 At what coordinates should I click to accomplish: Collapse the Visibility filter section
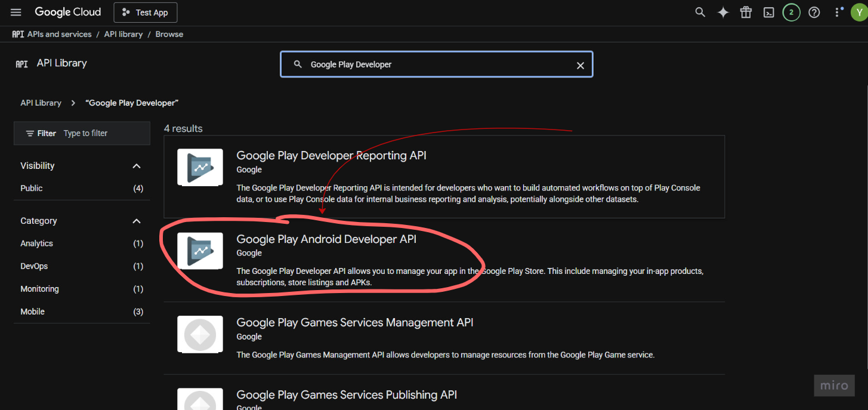[x=137, y=166]
